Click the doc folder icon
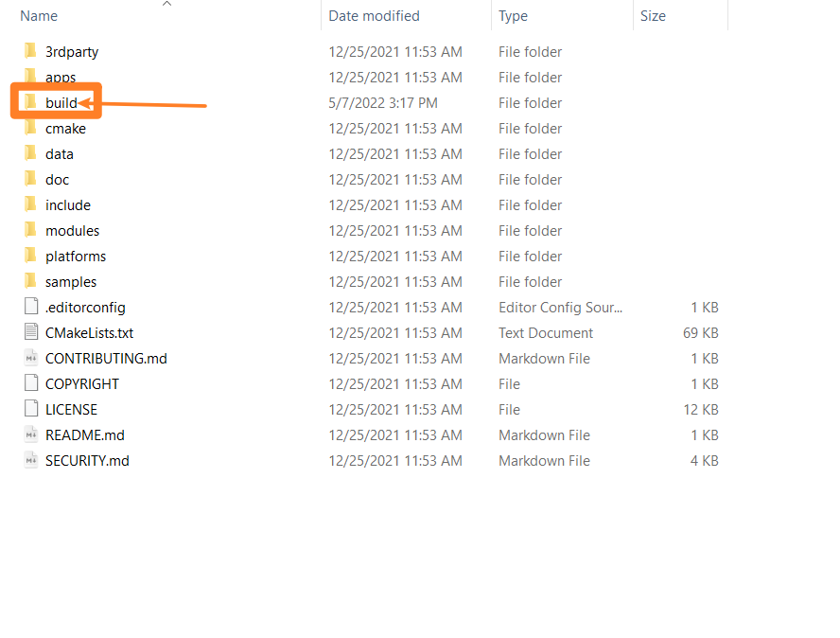 click(30, 179)
